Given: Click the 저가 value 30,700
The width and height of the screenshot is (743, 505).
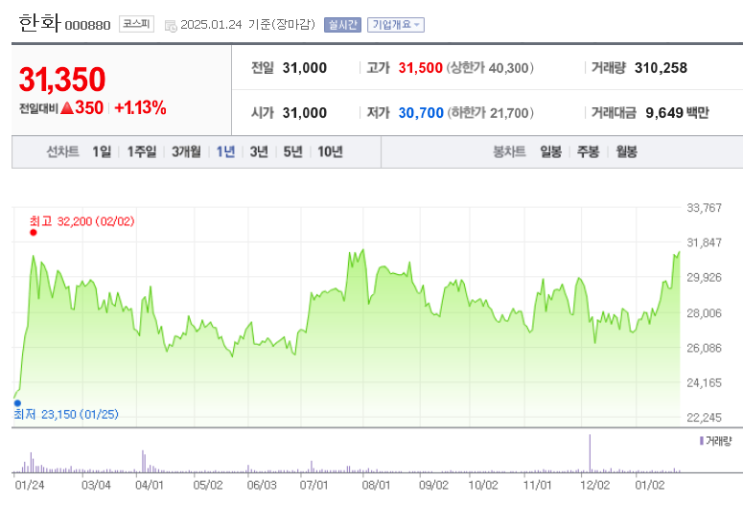Looking at the screenshot, I should tap(421, 113).
